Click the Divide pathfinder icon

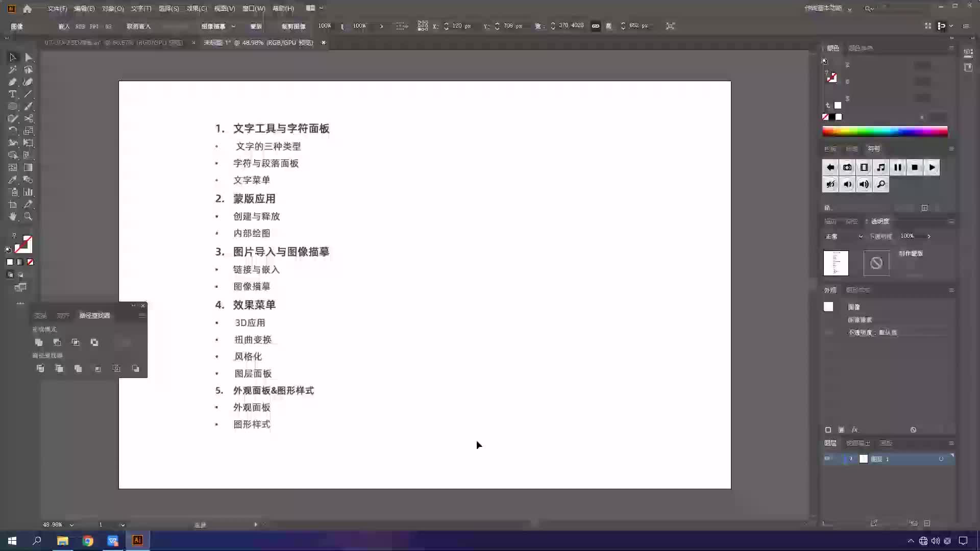[x=40, y=368]
